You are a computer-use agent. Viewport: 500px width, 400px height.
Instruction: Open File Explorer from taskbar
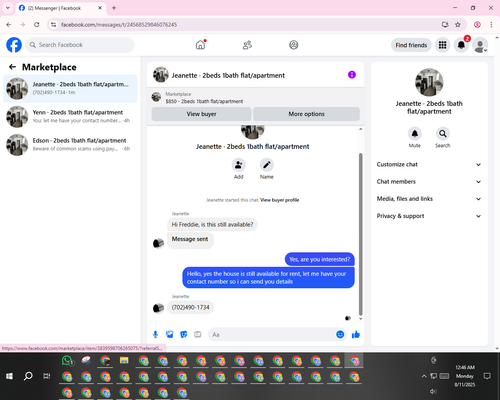124,361
